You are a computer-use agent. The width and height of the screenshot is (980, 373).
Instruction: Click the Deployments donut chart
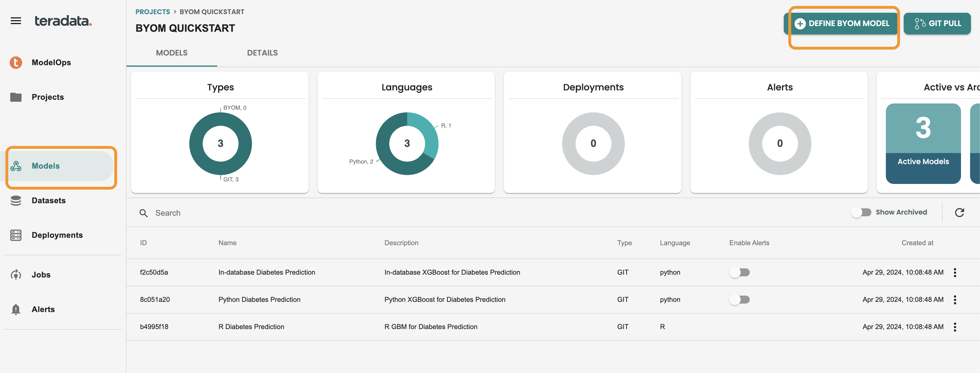593,143
